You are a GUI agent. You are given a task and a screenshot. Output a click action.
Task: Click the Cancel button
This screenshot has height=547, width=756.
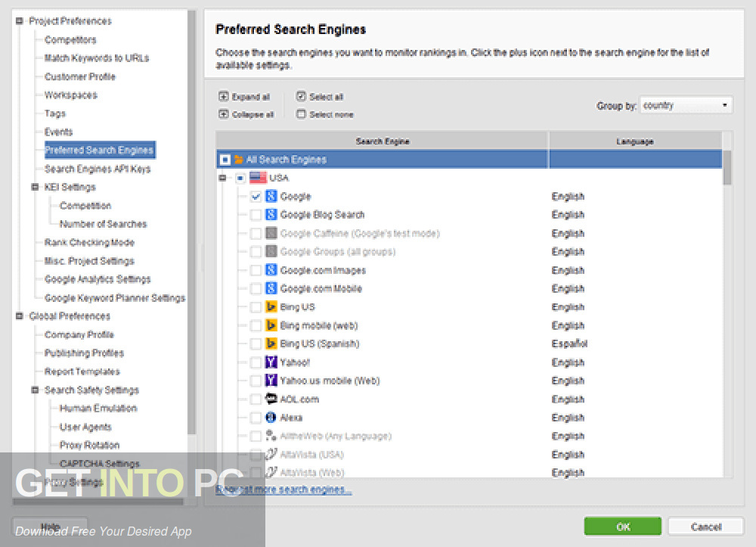tap(706, 527)
